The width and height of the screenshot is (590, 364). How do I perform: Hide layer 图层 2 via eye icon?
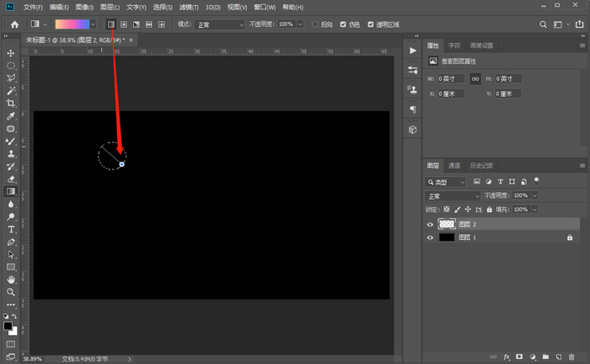click(430, 224)
